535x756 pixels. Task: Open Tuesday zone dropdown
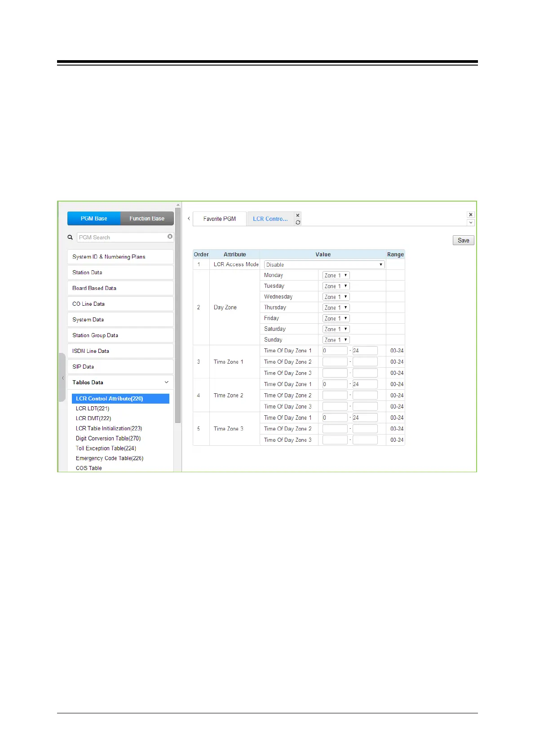(336, 286)
